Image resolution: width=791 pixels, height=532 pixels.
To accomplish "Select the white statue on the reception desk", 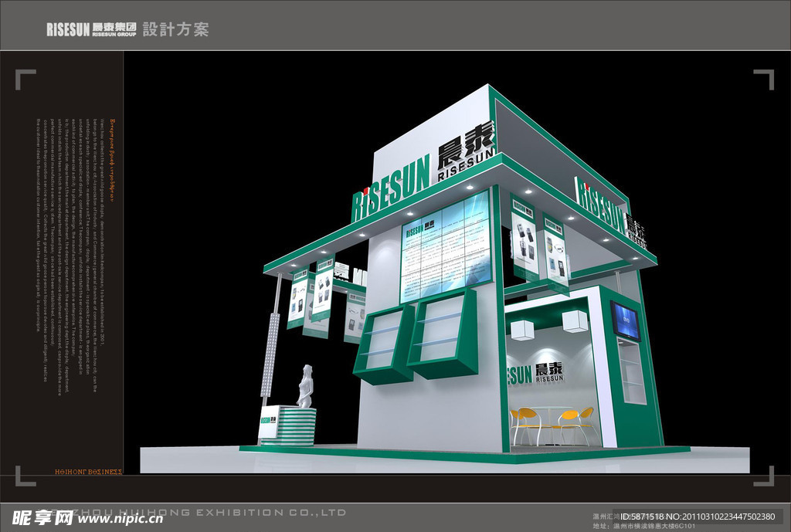I will click(306, 385).
